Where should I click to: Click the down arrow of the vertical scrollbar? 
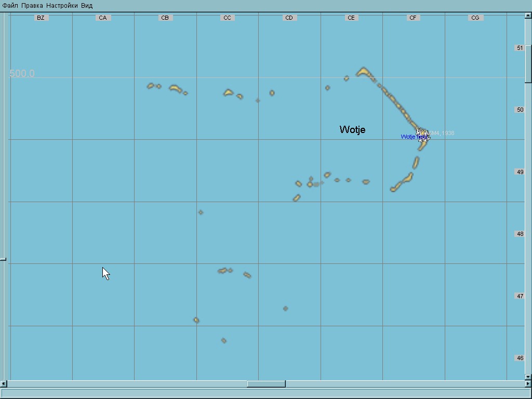(x=528, y=377)
